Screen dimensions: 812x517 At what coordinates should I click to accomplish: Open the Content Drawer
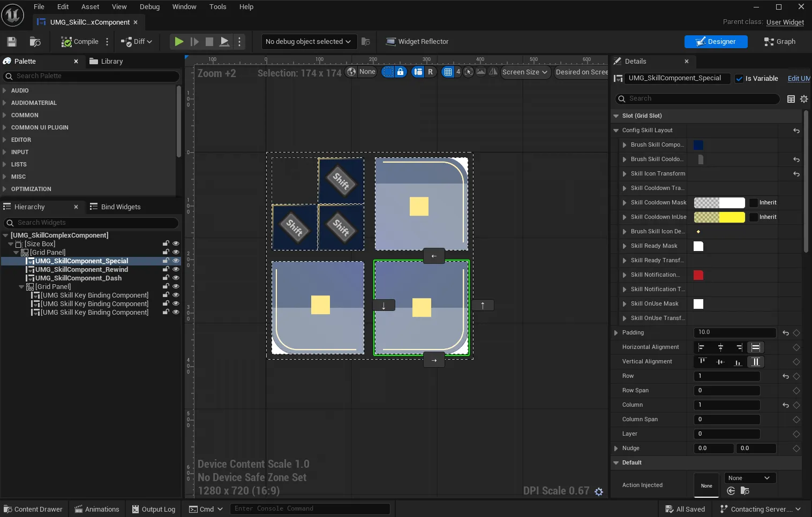tap(33, 508)
